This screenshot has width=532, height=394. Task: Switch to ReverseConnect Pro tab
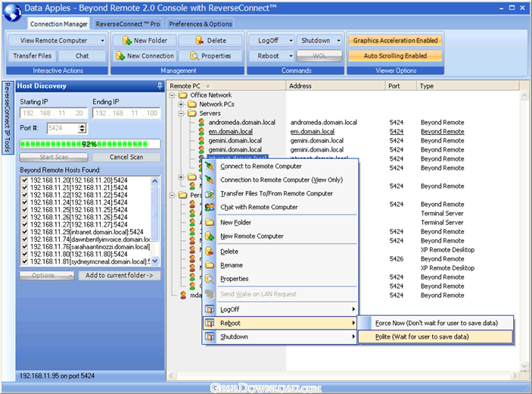(128, 23)
